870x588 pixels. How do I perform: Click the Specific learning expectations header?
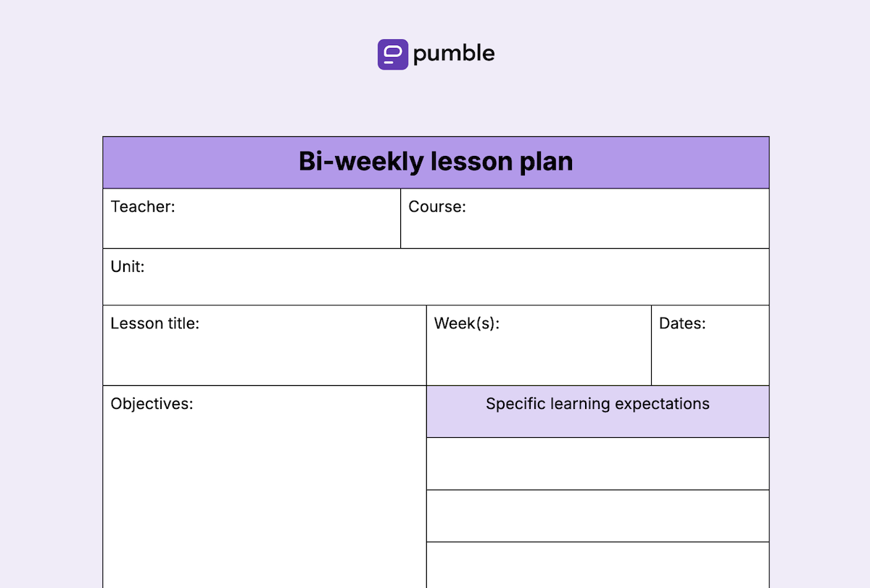coord(598,411)
